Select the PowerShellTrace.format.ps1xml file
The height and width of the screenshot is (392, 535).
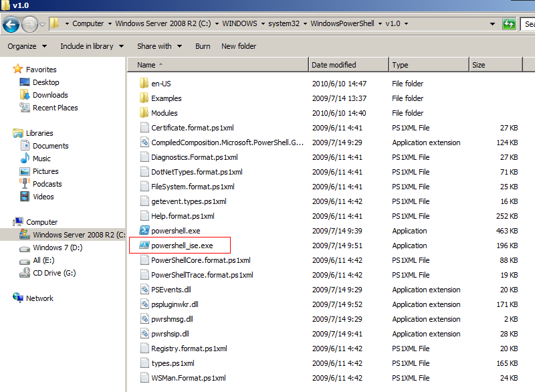click(202, 275)
